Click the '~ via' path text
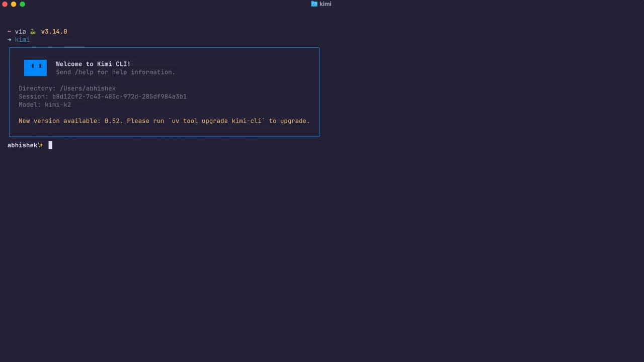The image size is (644, 362). click(17, 32)
